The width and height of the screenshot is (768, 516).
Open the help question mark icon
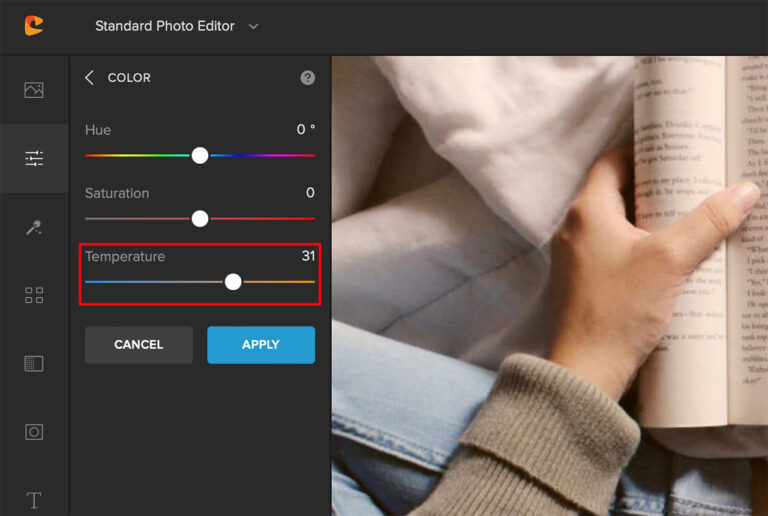(x=308, y=77)
